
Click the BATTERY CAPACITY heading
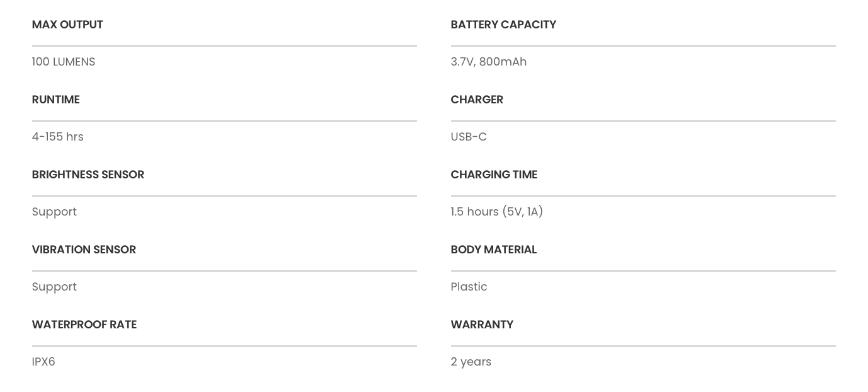point(503,25)
